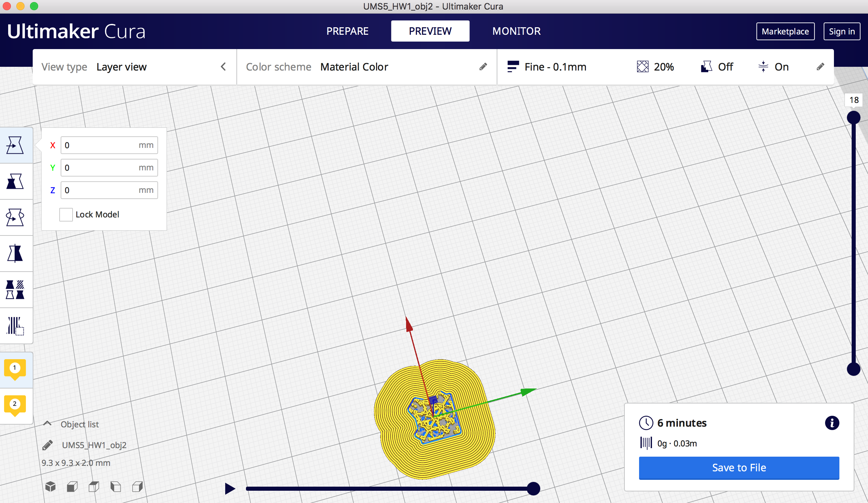Select extruder 2 button

[15, 406]
